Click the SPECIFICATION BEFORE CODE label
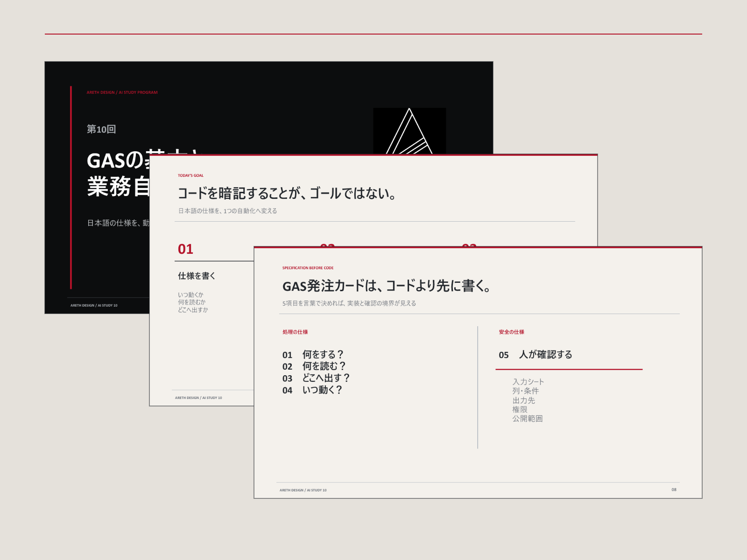747x560 pixels. point(308,268)
